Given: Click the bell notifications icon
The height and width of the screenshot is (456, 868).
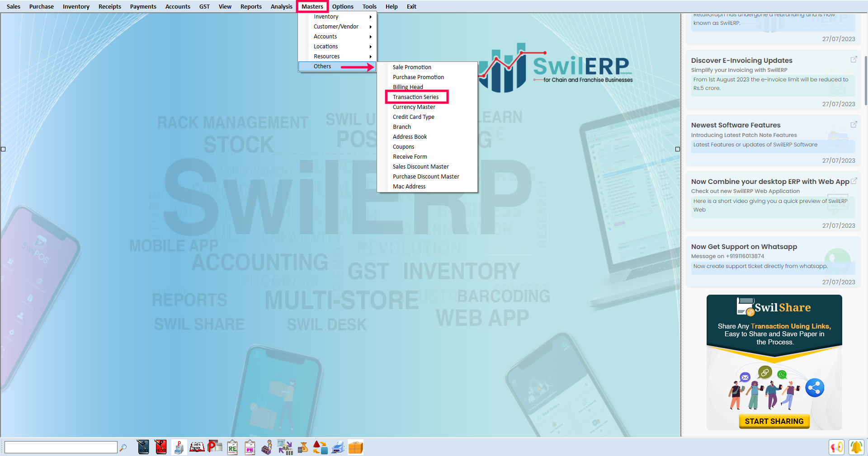Looking at the screenshot, I should (856, 447).
